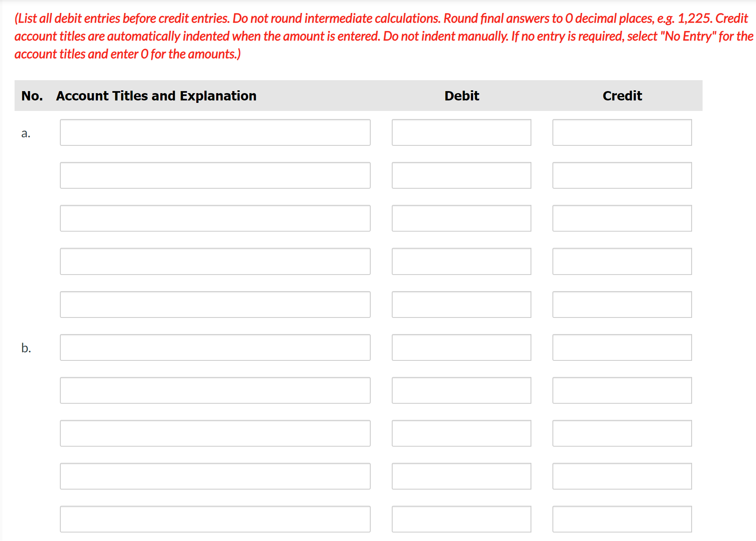This screenshot has width=756, height=541.
Task: Click the account title field in entry a's second row
Action: (x=215, y=175)
